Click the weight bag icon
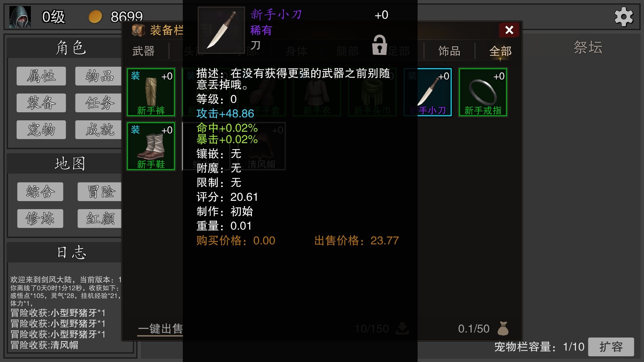This screenshot has height=362, width=644. coord(503,328)
